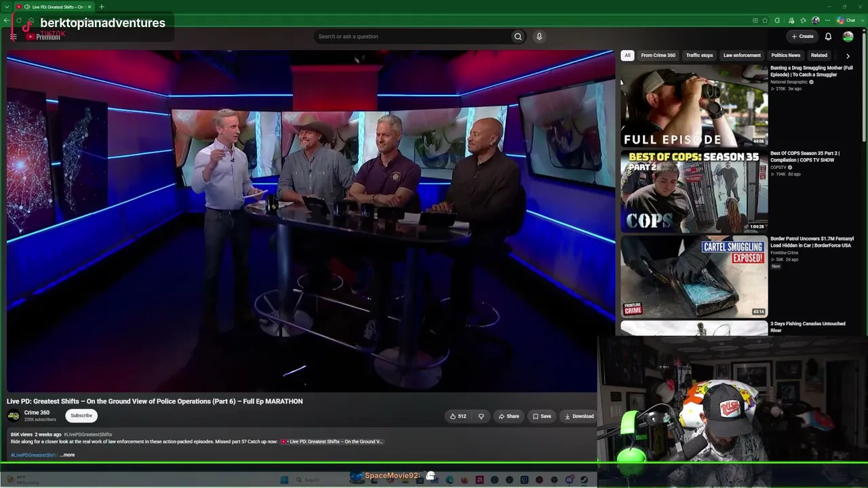The height and width of the screenshot is (488, 868).
Task: Expand the description with ...more
Action: (68, 455)
